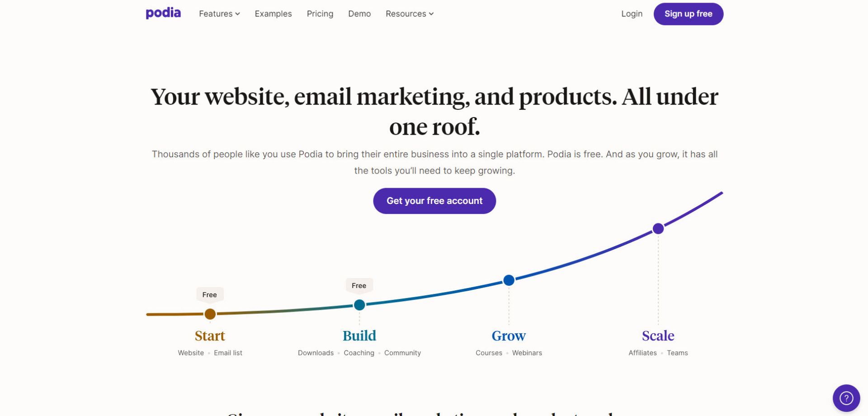Expand the Features dropdown menu
The image size is (868, 416).
coord(219,14)
